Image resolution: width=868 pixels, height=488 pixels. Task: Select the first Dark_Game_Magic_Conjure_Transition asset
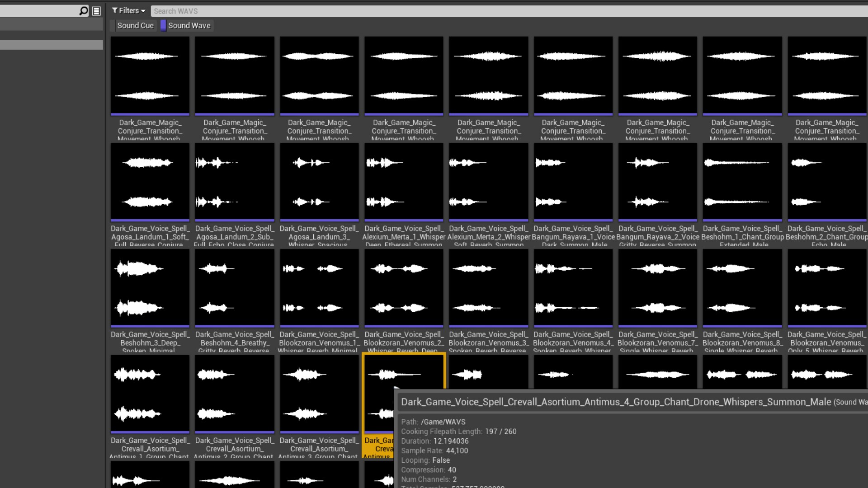pos(150,75)
